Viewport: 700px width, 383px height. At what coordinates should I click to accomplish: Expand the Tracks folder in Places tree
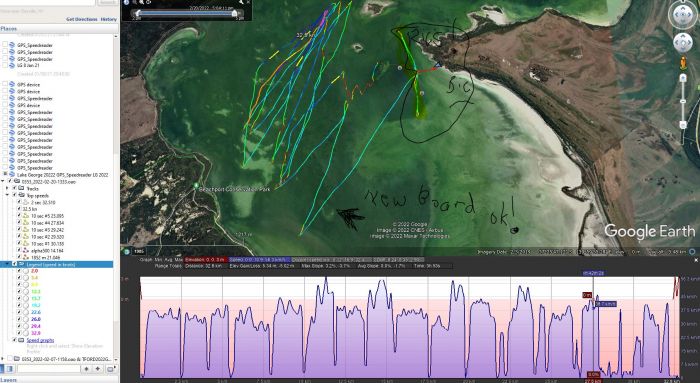(x=7, y=188)
